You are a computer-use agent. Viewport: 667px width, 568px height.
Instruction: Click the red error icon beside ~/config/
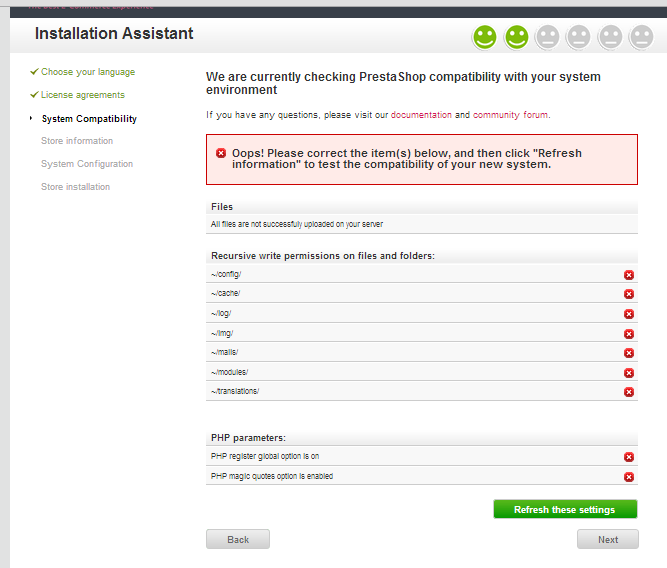tap(629, 275)
